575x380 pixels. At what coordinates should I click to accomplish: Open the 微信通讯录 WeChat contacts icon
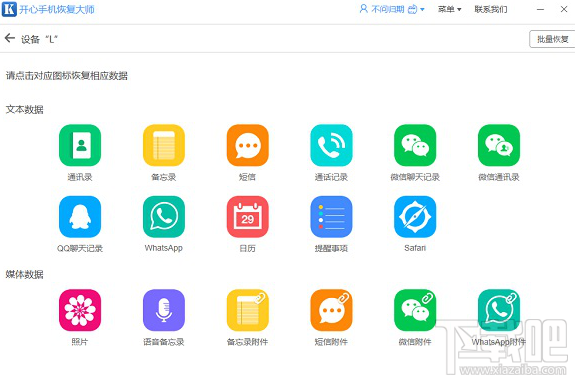[x=499, y=145]
